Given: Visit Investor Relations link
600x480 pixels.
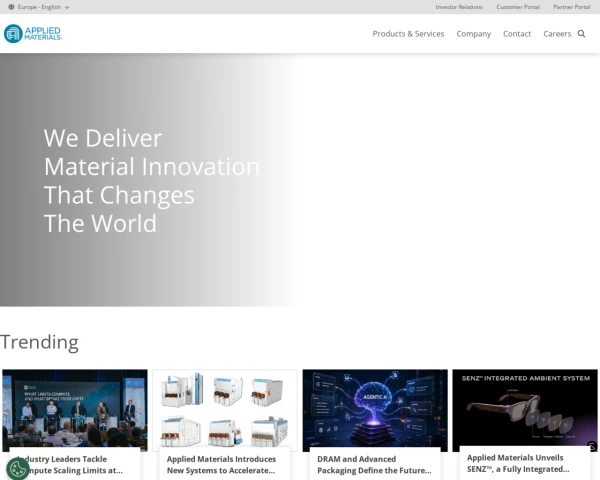Looking at the screenshot, I should point(459,7).
